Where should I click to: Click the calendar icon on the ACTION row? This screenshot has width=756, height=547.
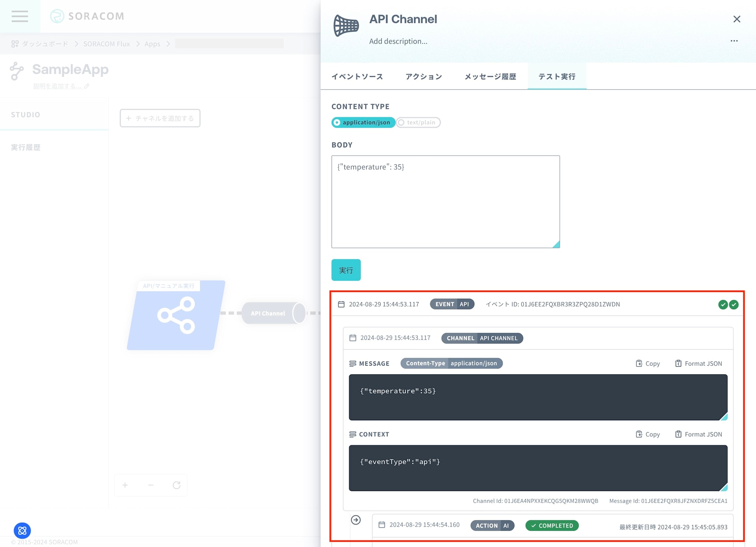(382, 525)
